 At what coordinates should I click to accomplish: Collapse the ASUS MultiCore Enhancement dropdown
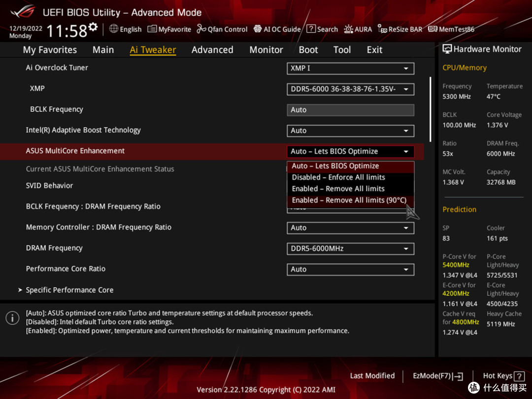[x=351, y=151]
